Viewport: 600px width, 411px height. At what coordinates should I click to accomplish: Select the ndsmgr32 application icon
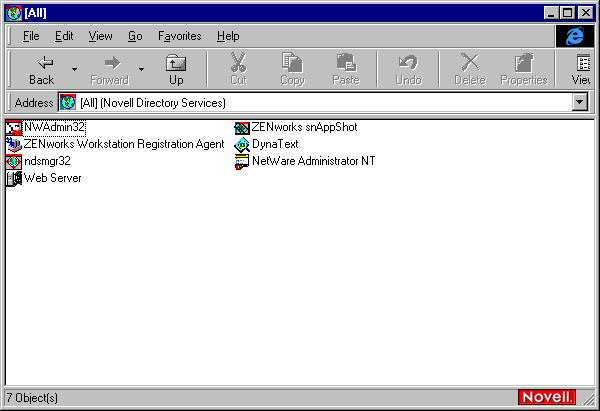tap(14, 161)
